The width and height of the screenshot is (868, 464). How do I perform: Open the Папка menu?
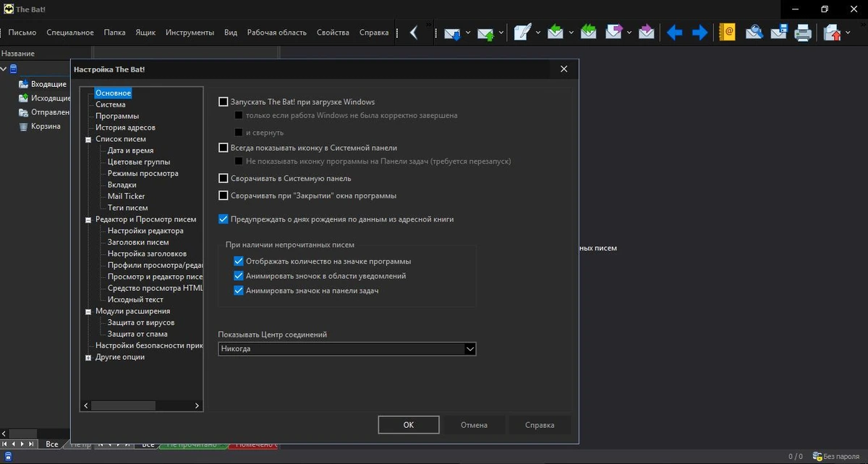(x=114, y=33)
